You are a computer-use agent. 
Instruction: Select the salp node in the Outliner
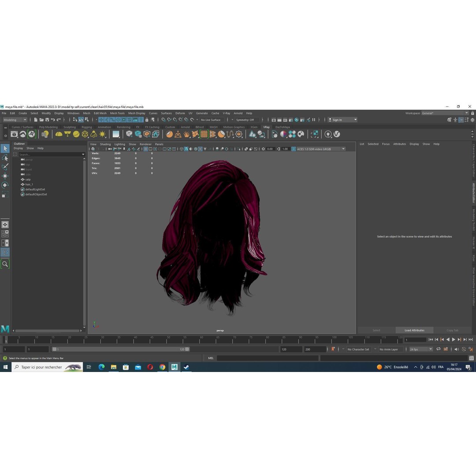[x=28, y=179]
